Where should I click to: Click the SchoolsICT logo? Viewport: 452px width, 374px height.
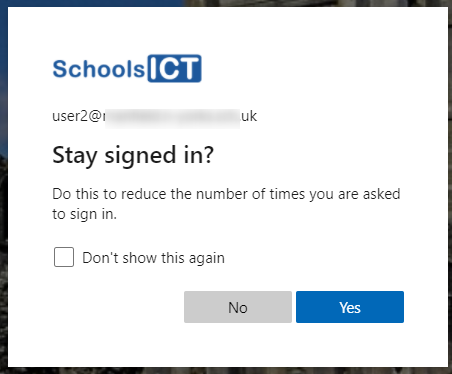click(127, 68)
